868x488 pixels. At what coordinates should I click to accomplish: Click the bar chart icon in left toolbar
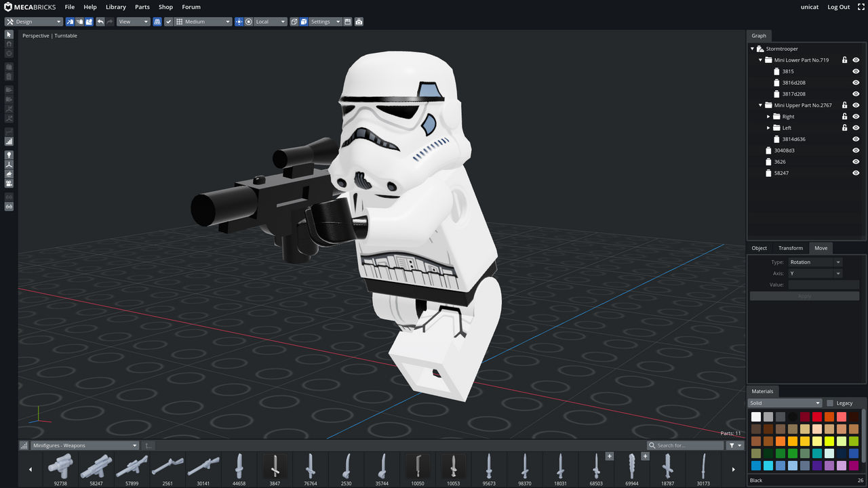[9, 142]
